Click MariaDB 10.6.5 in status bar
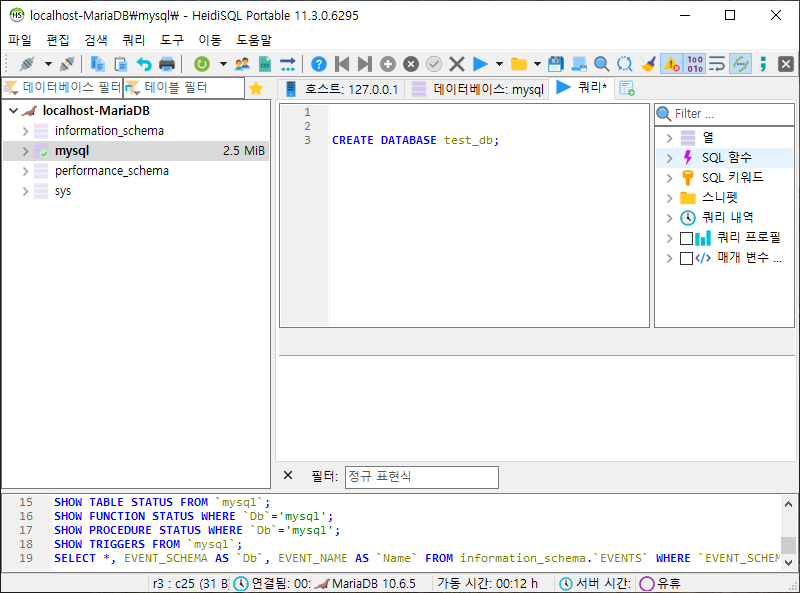 click(373, 583)
